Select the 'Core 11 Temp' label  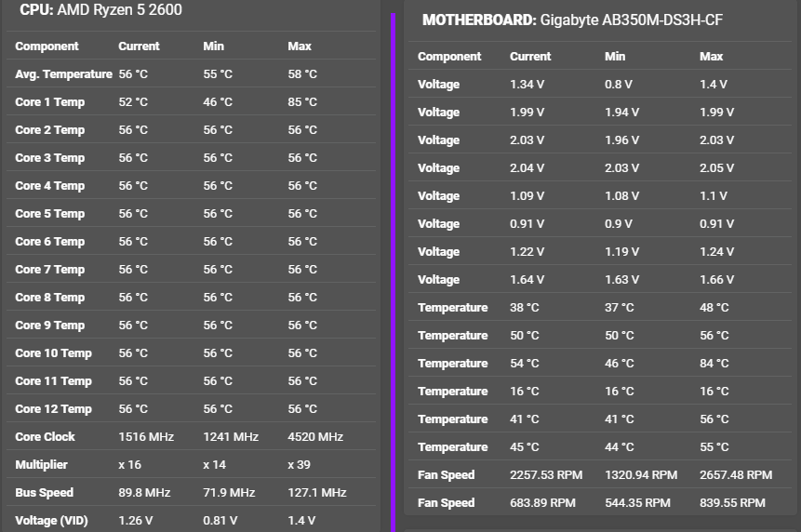[53, 381]
